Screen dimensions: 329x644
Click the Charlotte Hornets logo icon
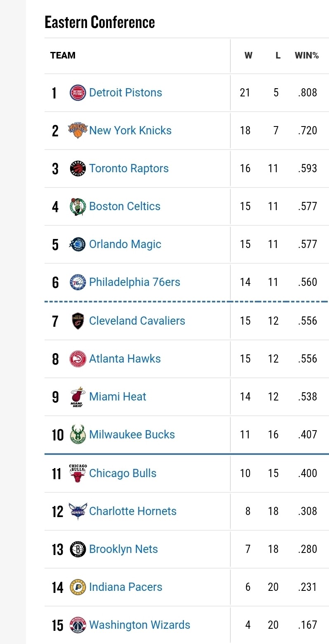(78, 511)
